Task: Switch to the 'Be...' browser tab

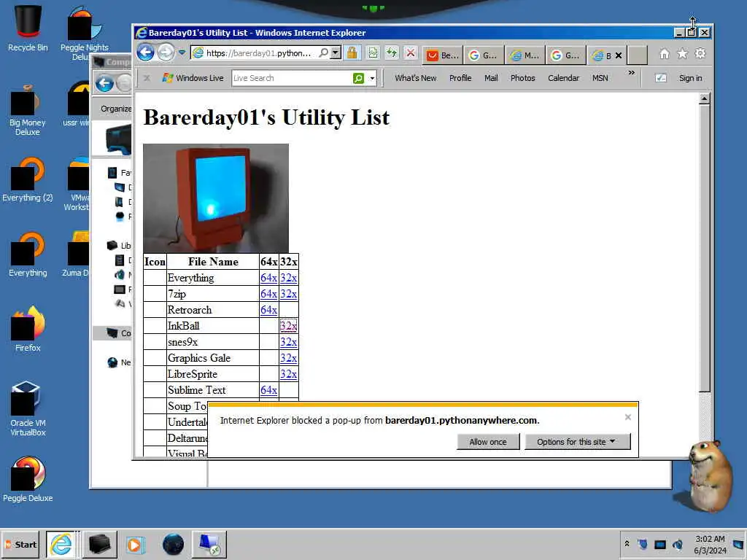Action: pos(443,55)
